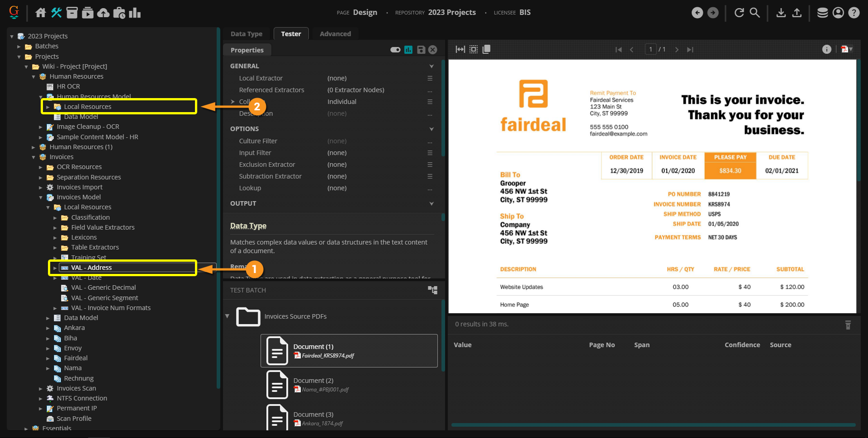Click the Design tools icon

(57, 13)
